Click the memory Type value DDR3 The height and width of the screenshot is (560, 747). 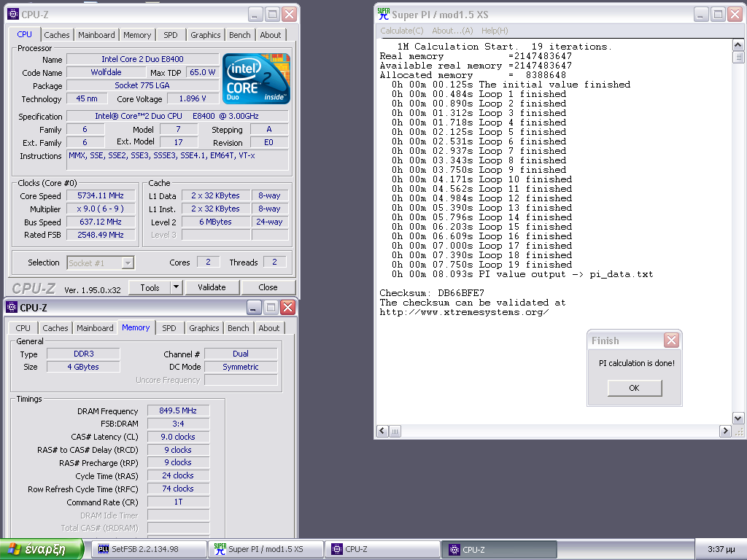coord(83,354)
